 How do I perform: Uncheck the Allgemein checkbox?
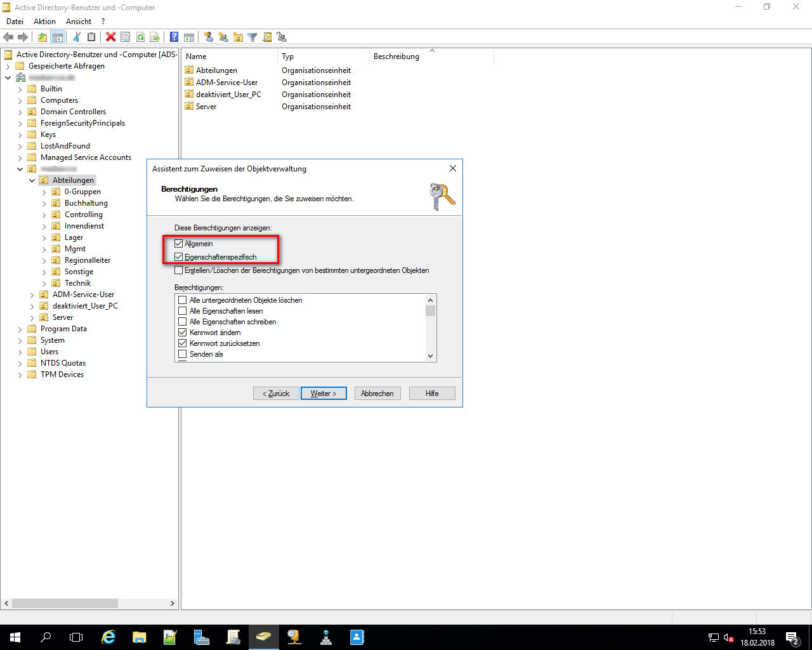tap(179, 244)
